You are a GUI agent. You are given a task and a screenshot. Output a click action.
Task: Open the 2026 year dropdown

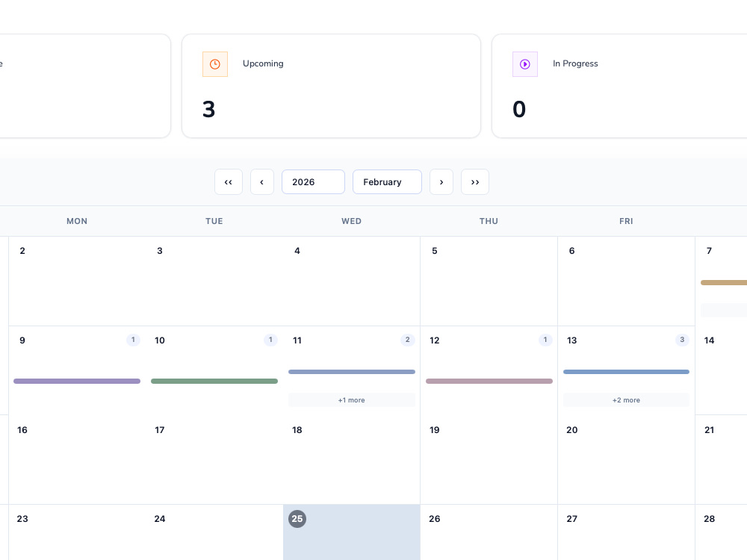(x=313, y=182)
